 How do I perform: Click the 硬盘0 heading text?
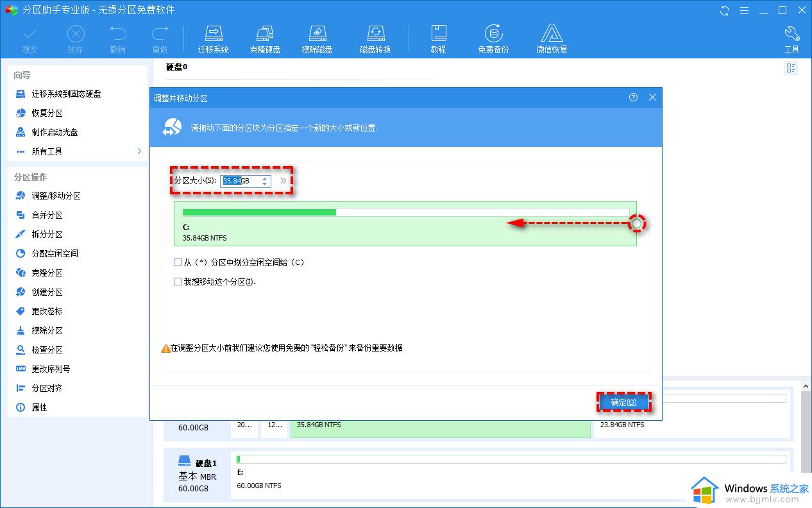tap(176, 67)
